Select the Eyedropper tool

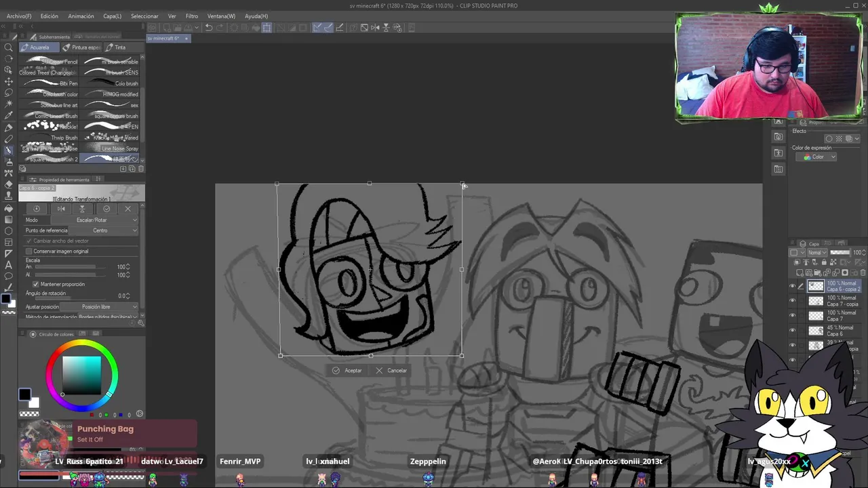(8, 116)
